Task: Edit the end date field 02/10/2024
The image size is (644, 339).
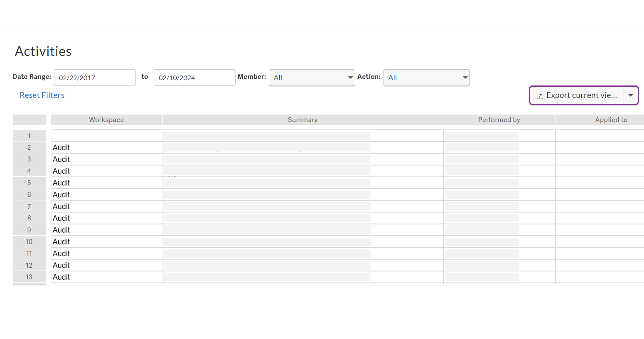Action: click(194, 78)
